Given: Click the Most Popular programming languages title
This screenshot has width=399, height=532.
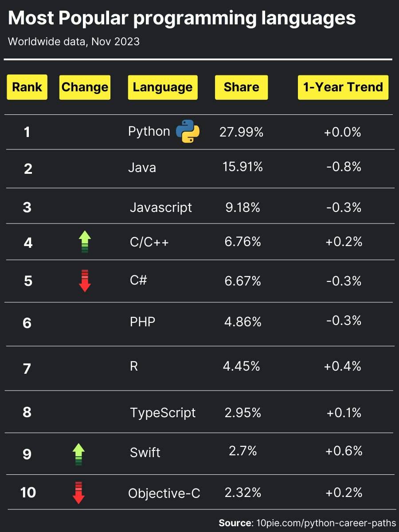Looking at the screenshot, I should coord(182,19).
